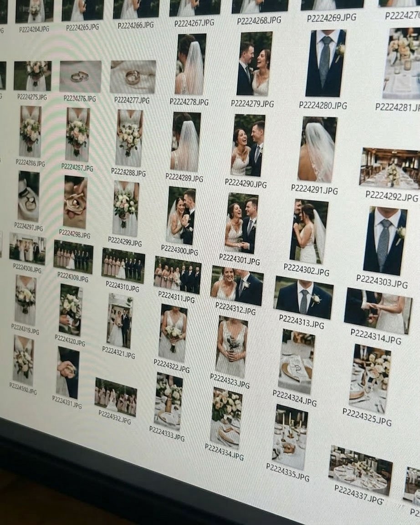Image resolution: width=420 pixels, height=525 pixels.
Task: Open the P2224302.JPG couple embracing thumbnail
Action: click(308, 231)
